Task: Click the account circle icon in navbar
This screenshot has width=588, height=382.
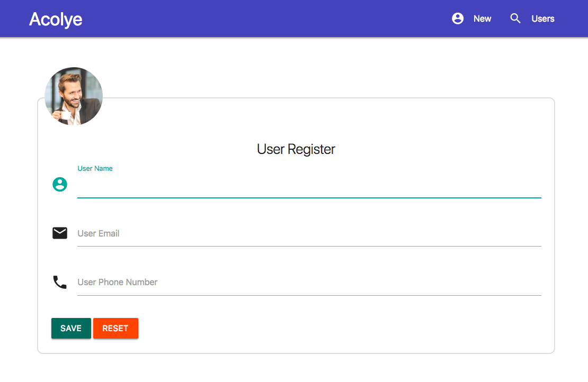Action: coord(458,19)
